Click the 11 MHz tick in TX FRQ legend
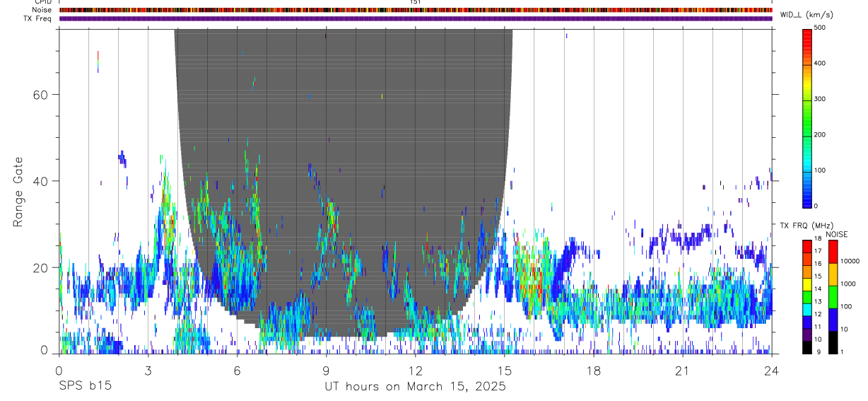Image resolution: width=868 pixels, height=401 pixels. 818,327
